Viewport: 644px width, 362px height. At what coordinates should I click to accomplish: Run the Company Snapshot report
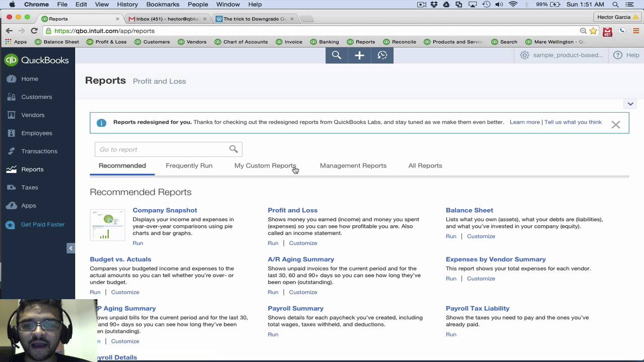[x=138, y=243]
